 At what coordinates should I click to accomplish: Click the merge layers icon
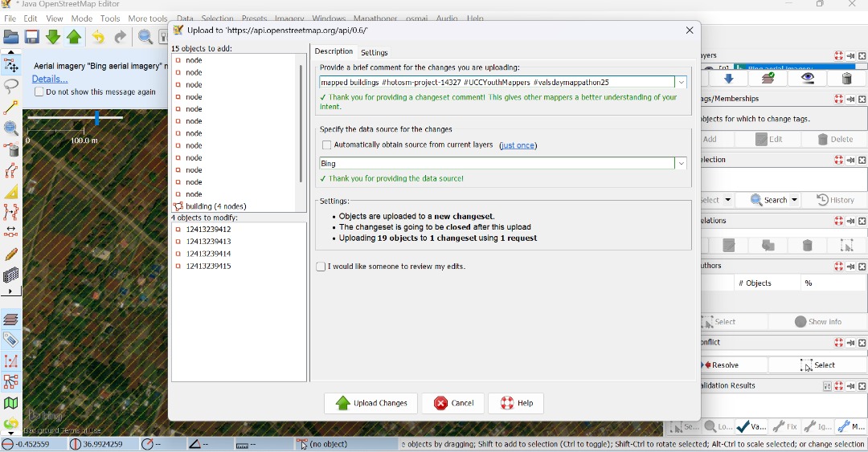768,79
